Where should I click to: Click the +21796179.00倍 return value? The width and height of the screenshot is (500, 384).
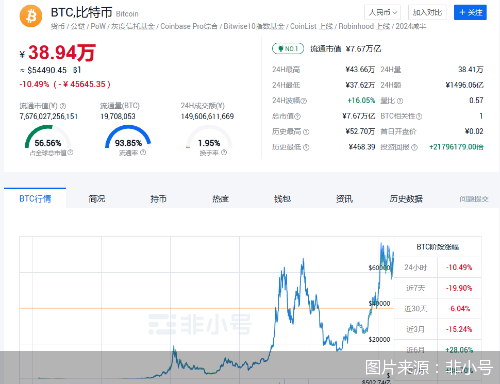456,147
